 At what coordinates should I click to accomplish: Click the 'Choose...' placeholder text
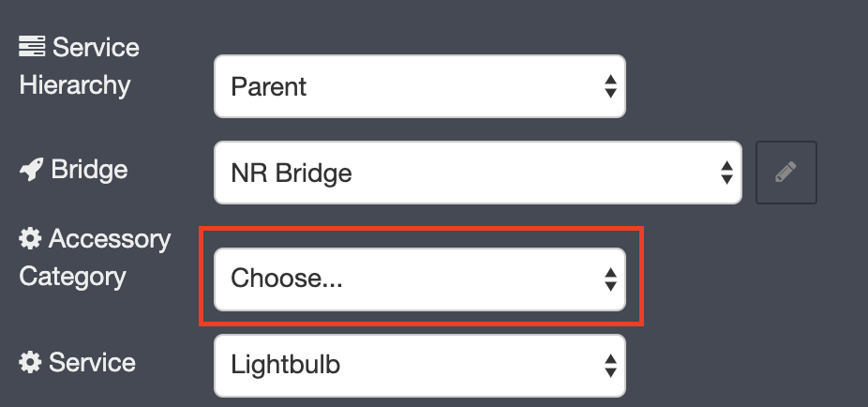coord(287,279)
